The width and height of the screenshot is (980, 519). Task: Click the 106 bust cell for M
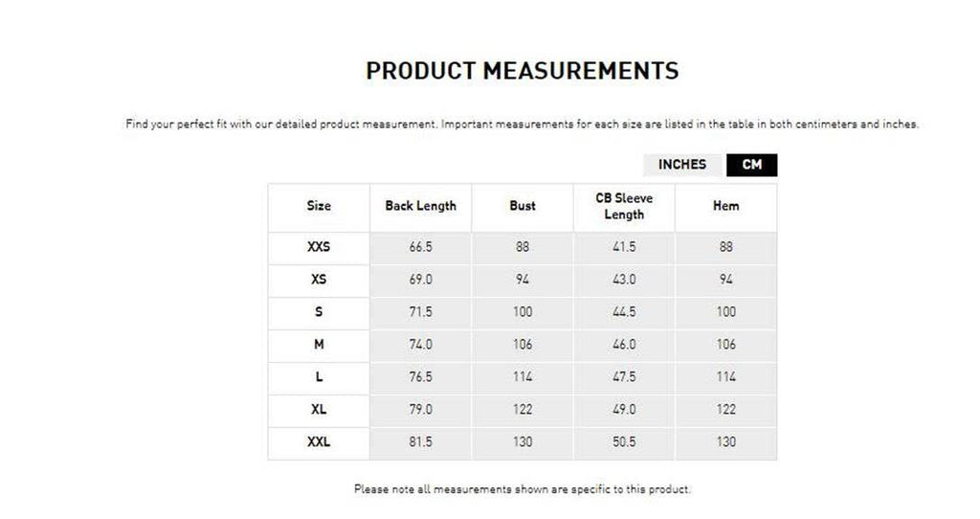[x=523, y=345]
